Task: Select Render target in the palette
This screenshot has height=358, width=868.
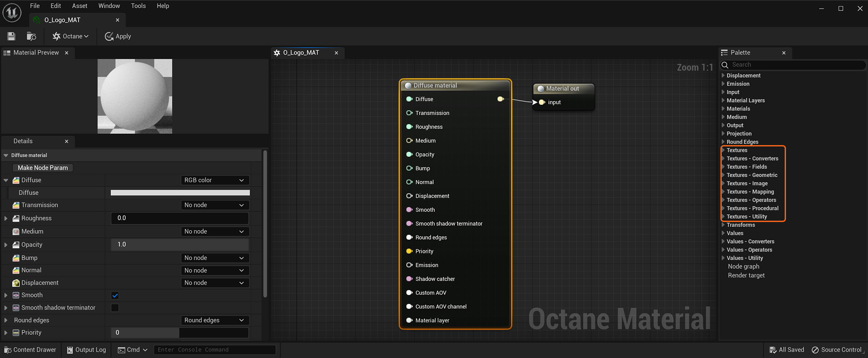Action: (746, 275)
